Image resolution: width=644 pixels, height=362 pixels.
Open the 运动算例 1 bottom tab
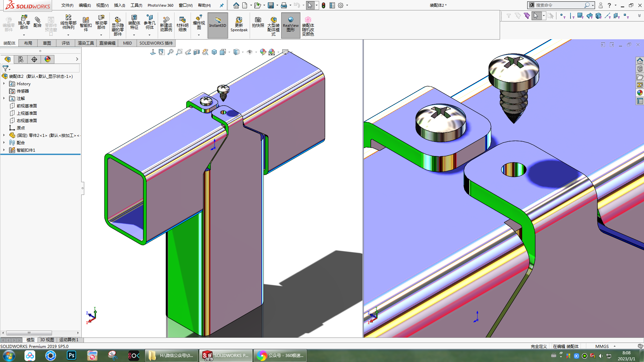pos(69,340)
